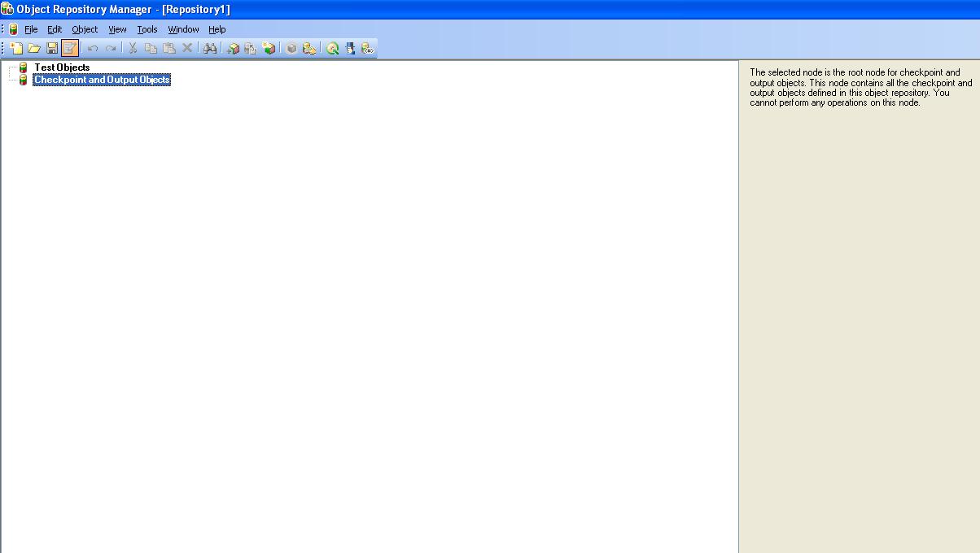Viewport: 980px width, 553px height.
Task: Open the Tools menu
Action: (x=147, y=29)
